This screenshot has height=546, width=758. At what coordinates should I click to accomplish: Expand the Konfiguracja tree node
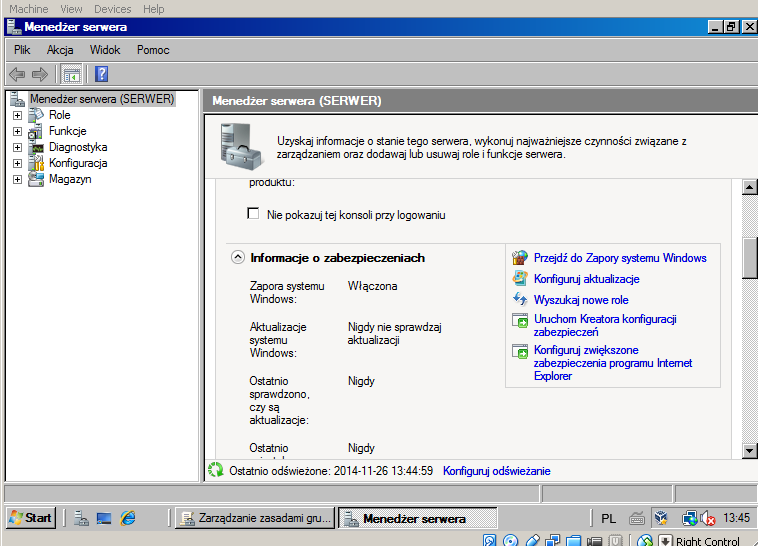coord(17,163)
